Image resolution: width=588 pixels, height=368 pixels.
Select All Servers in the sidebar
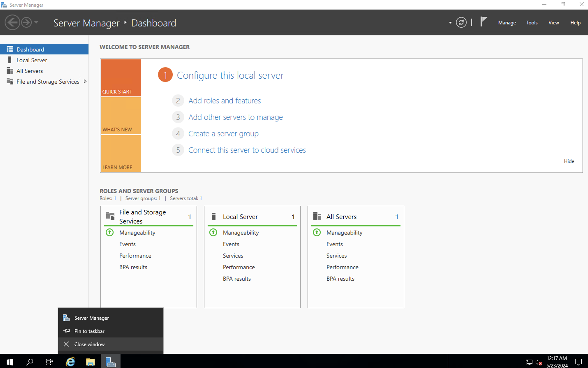[x=30, y=71]
